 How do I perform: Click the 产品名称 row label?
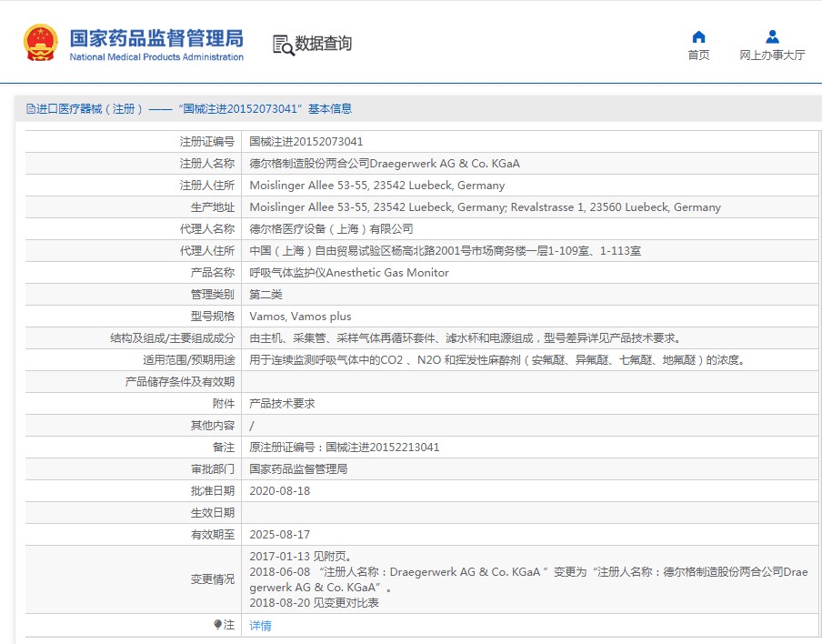point(212,273)
